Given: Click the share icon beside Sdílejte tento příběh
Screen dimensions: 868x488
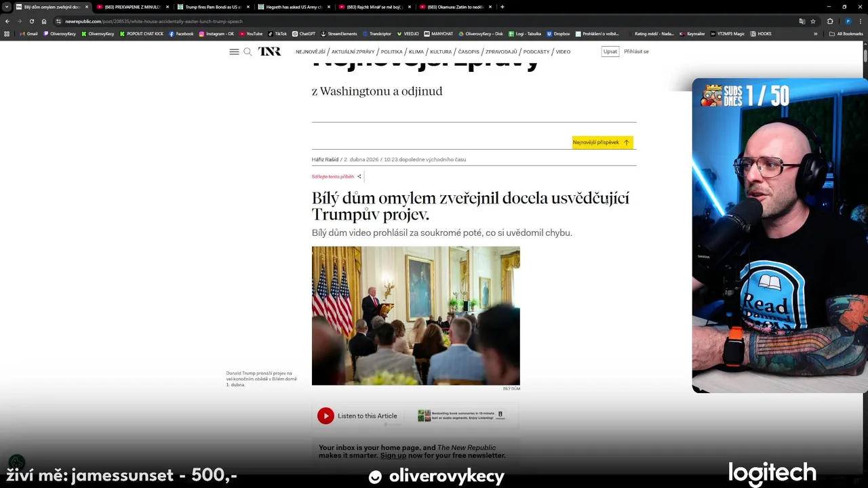Looking at the screenshot, I should (359, 176).
